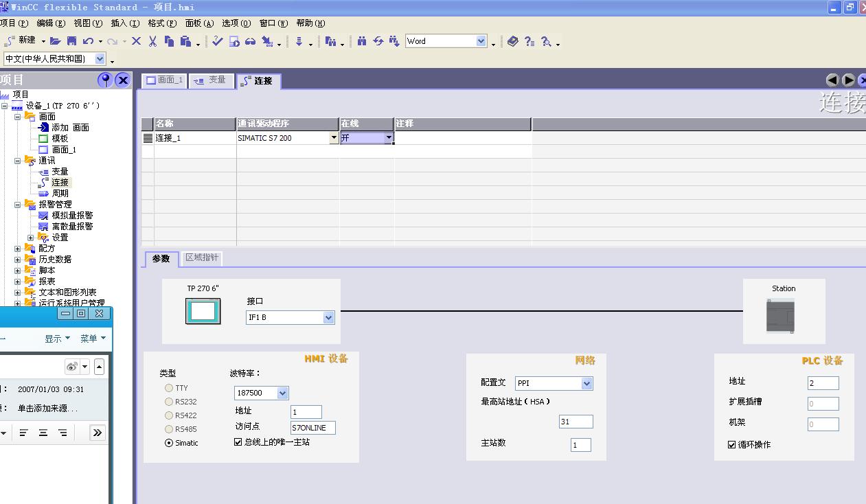Click the 新建 button in toolbar
This screenshot has height=504, width=866.
pos(21,41)
